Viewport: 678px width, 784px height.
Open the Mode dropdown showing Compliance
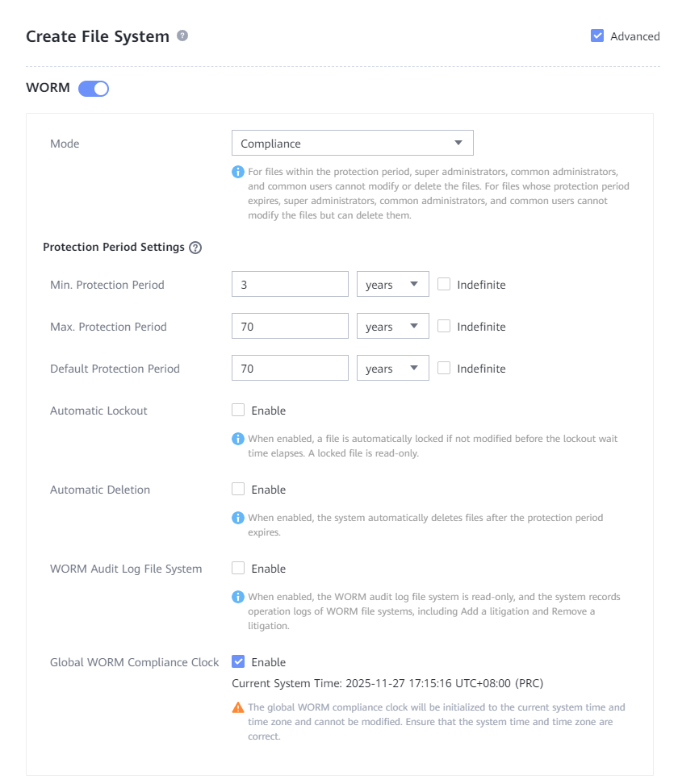352,143
